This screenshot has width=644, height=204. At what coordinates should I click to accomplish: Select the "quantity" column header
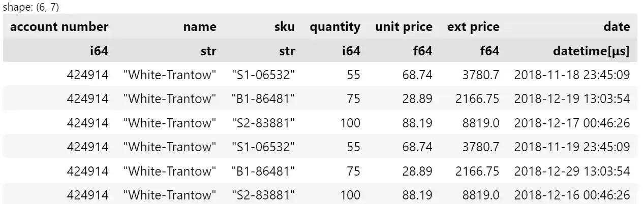335,27
